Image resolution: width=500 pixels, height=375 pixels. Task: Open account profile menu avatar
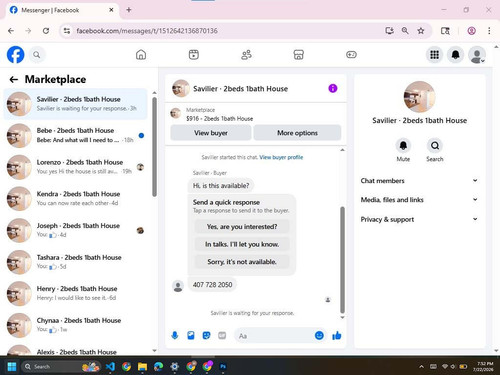tap(477, 55)
